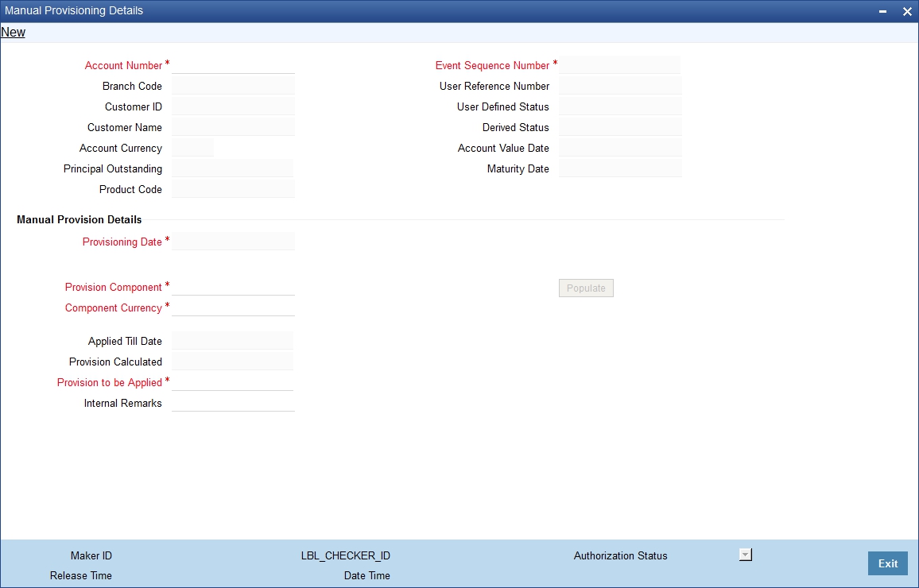This screenshot has height=588, width=919.
Task: Click the Provisioning Date field
Action: click(x=233, y=242)
